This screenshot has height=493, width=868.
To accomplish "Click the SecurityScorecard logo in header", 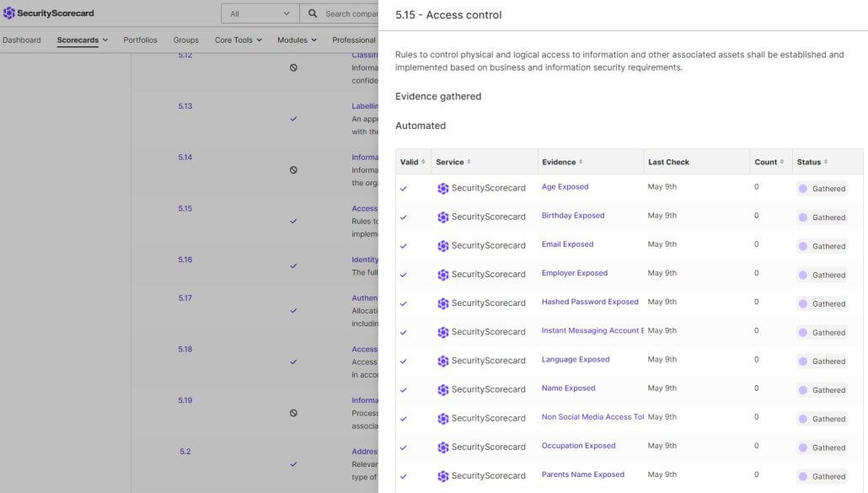I will tap(49, 13).
